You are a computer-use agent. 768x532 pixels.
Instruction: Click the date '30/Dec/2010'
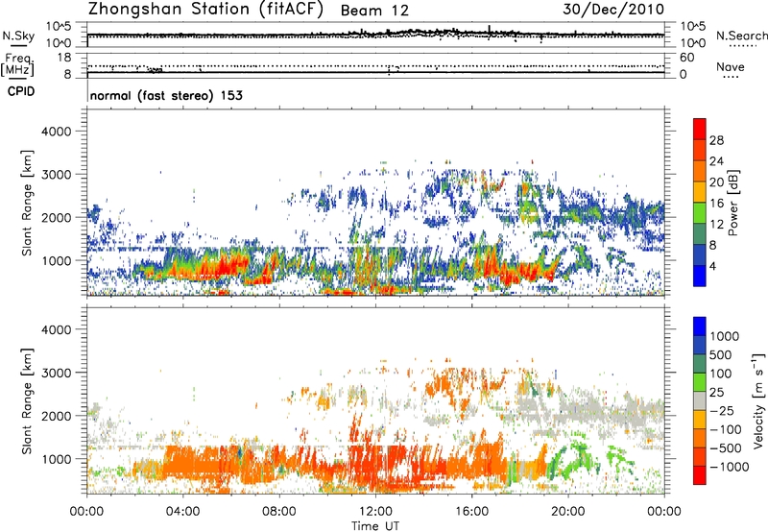coord(613,10)
